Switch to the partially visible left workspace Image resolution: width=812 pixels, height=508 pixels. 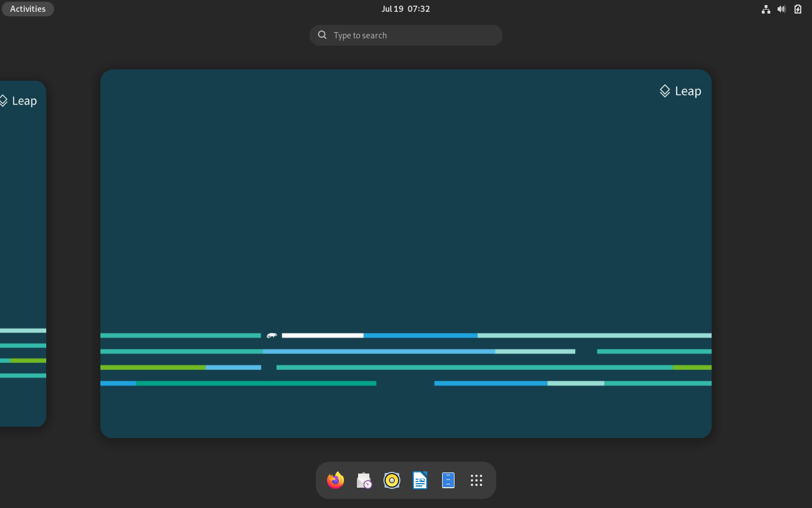(23, 253)
